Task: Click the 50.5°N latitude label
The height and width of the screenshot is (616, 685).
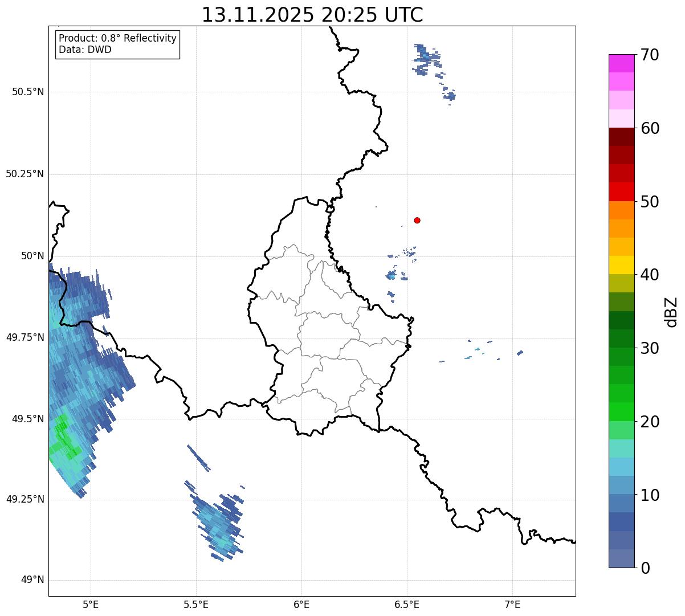Action: (x=28, y=92)
